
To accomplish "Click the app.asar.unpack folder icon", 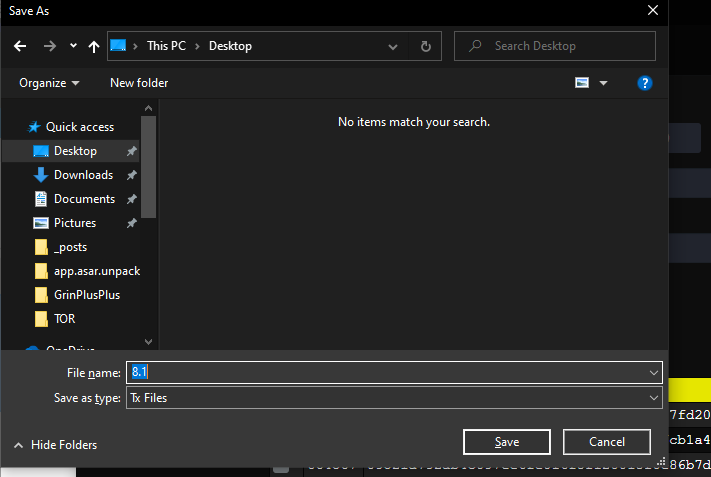I will (x=41, y=271).
